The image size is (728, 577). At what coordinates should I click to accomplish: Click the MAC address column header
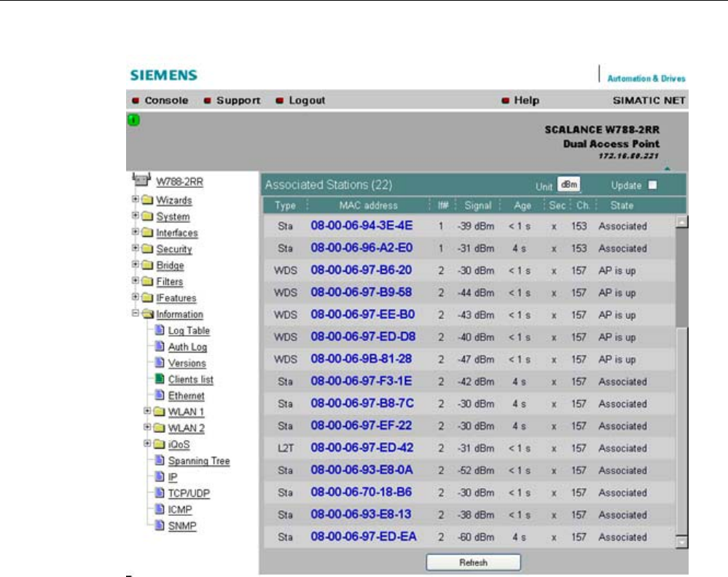tap(368, 205)
